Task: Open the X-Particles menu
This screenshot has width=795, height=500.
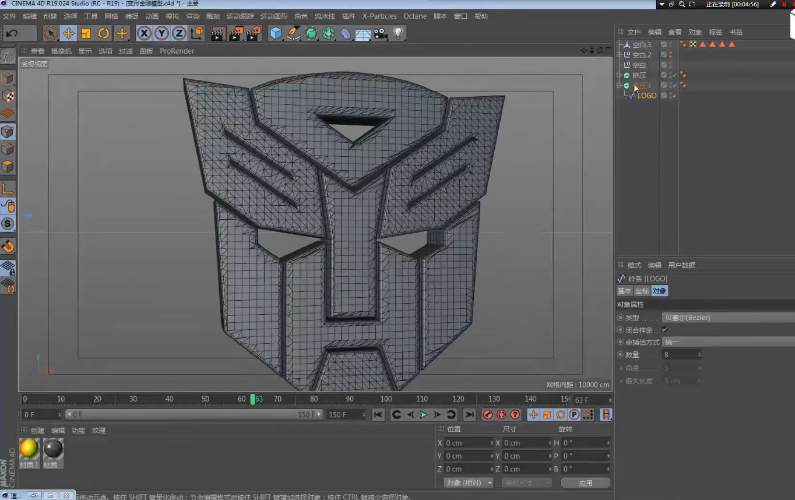Action: 378,17
